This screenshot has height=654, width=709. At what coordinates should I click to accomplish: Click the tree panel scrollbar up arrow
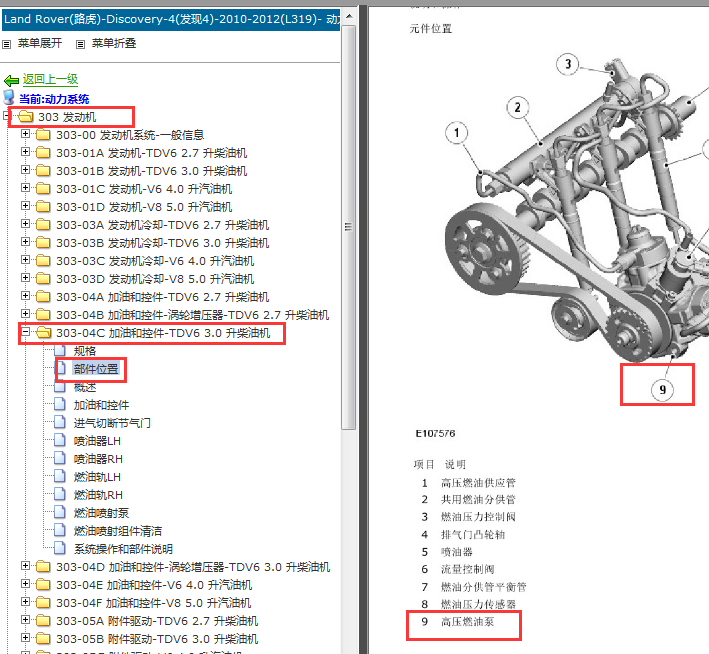(349, 16)
